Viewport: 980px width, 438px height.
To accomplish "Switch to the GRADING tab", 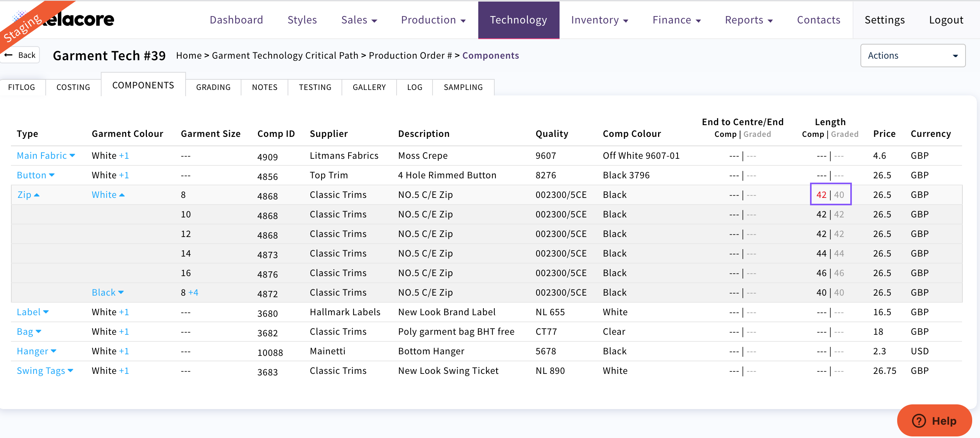I will pyautogui.click(x=213, y=87).
